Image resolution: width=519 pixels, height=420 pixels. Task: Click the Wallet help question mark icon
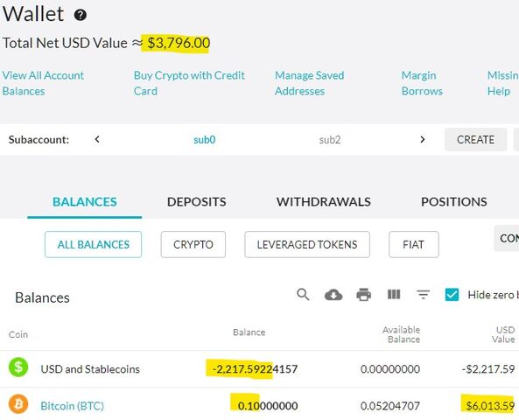(x=81, y=15)
